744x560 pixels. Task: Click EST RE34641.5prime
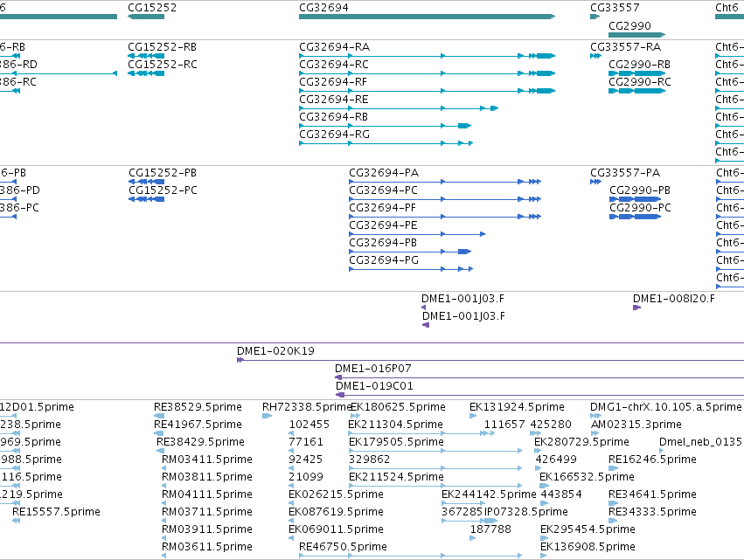click(652, 495)
